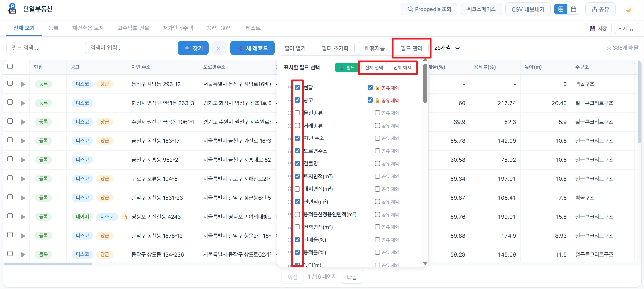Switch to the 20억~30억 tab
Viewport: 644px width, 289px height.
219,28
